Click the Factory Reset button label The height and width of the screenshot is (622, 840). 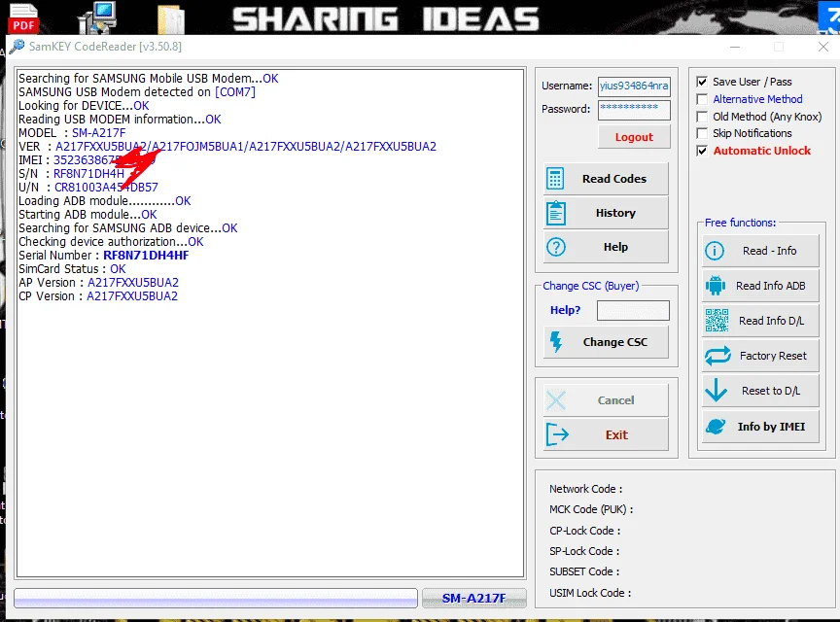(x=773, y=356)
